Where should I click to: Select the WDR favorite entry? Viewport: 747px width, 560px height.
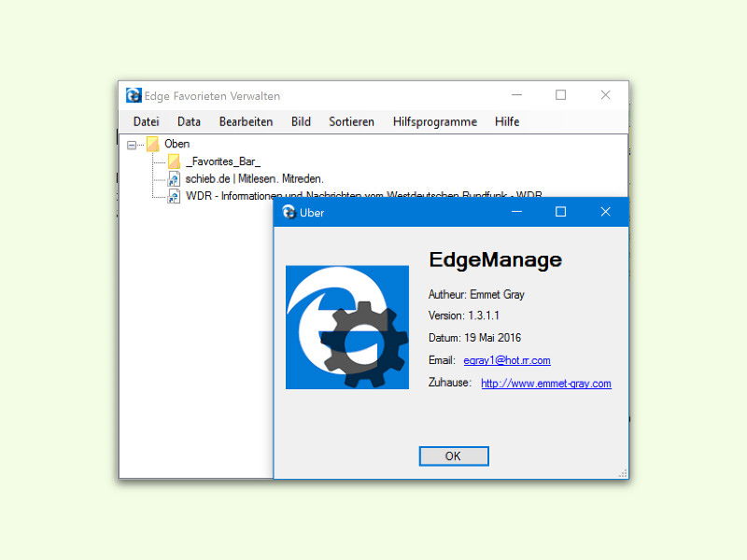point(363,196)
